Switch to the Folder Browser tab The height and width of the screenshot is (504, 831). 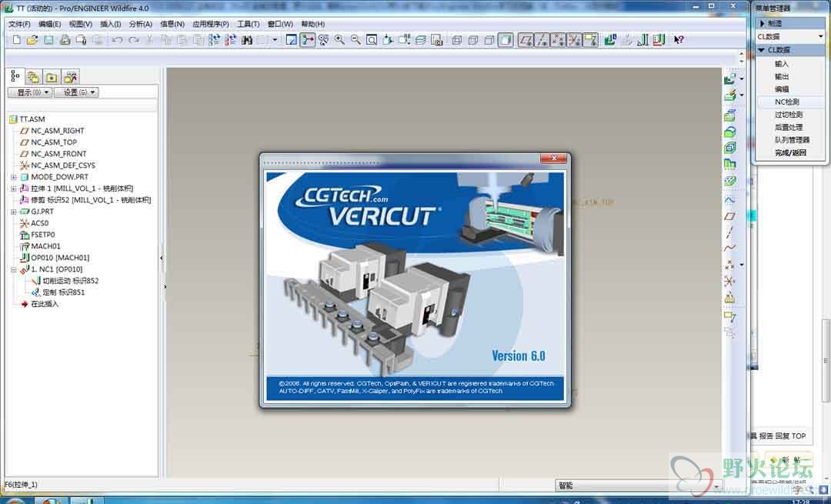33,78
